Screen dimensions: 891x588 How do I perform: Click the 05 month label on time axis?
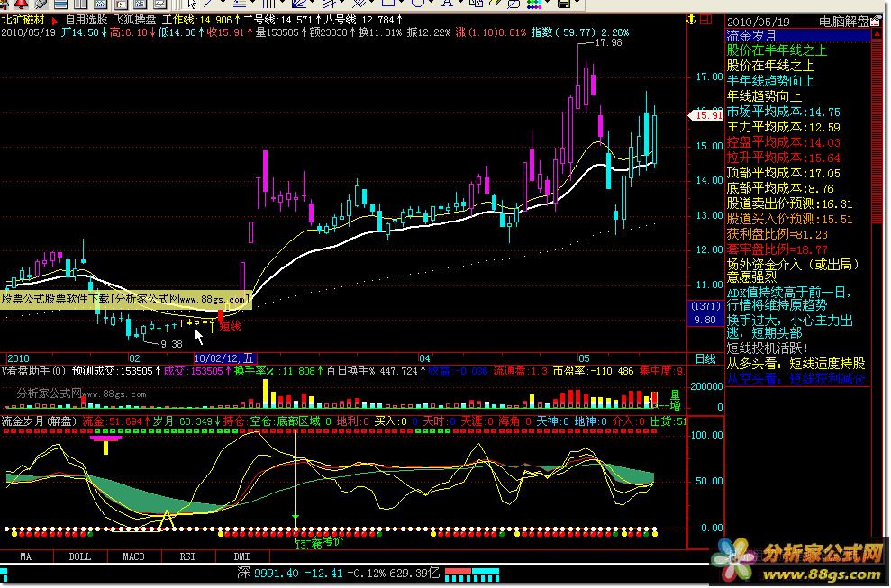click(584, 358)
